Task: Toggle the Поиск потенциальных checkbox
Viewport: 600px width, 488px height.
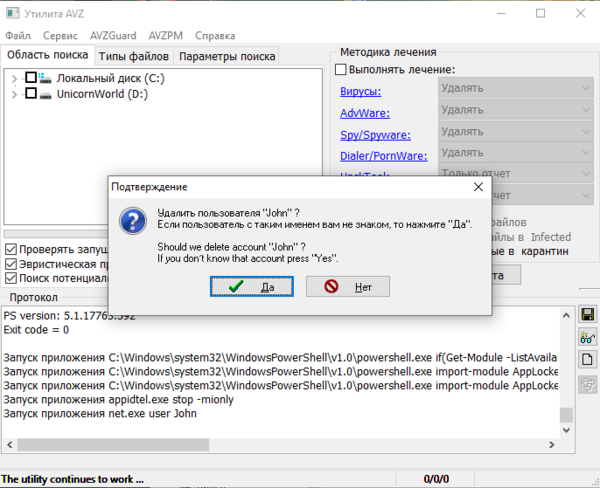Action: coord(11,278)
